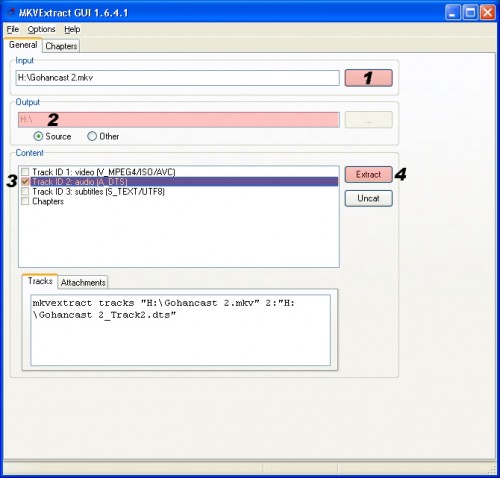This screenshot has height=478, width=500.
Task: Switch to the General tab
Action: [23, 45]
